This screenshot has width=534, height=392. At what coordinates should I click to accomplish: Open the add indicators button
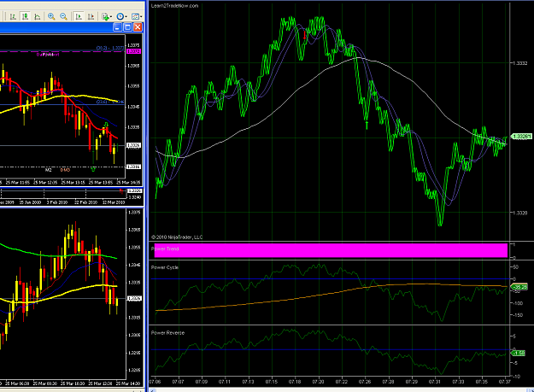pos(105,16)
